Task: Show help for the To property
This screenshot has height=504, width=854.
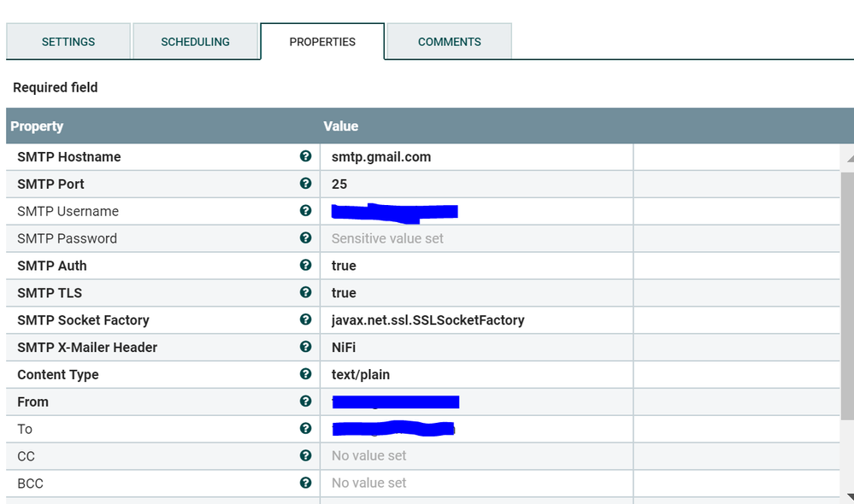Action: (305, 428)
